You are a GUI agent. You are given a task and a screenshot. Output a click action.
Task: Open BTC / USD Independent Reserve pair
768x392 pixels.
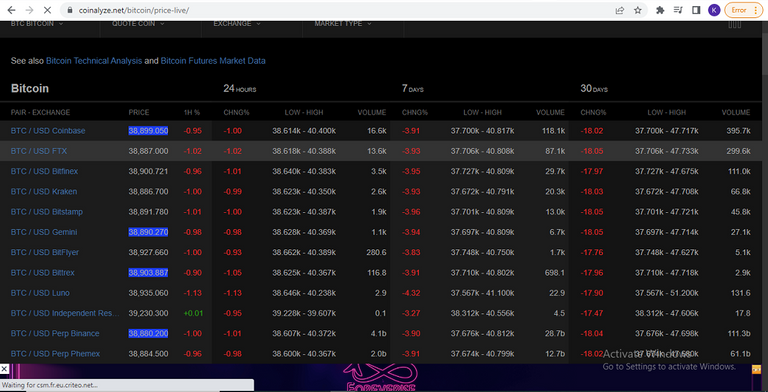(65, 313)
